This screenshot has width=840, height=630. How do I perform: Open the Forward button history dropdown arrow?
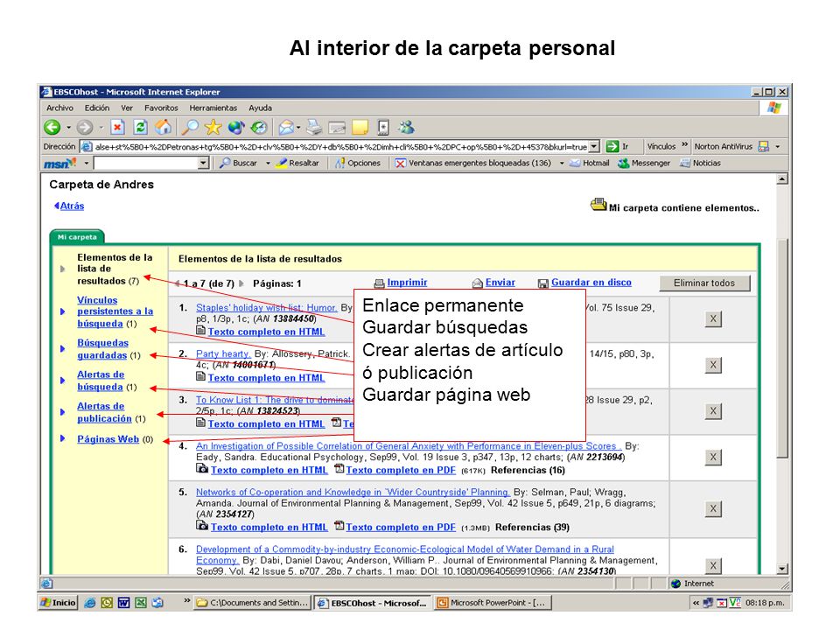(x=101, y=128)
